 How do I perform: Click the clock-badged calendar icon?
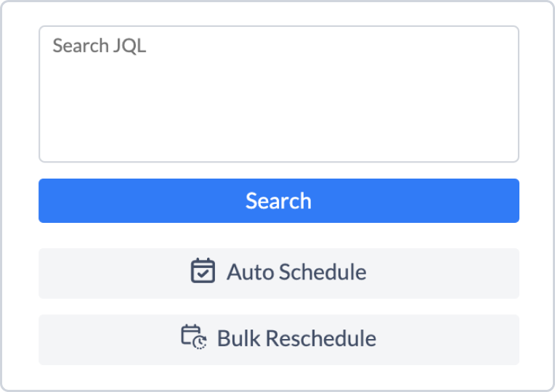click(193, 338)
